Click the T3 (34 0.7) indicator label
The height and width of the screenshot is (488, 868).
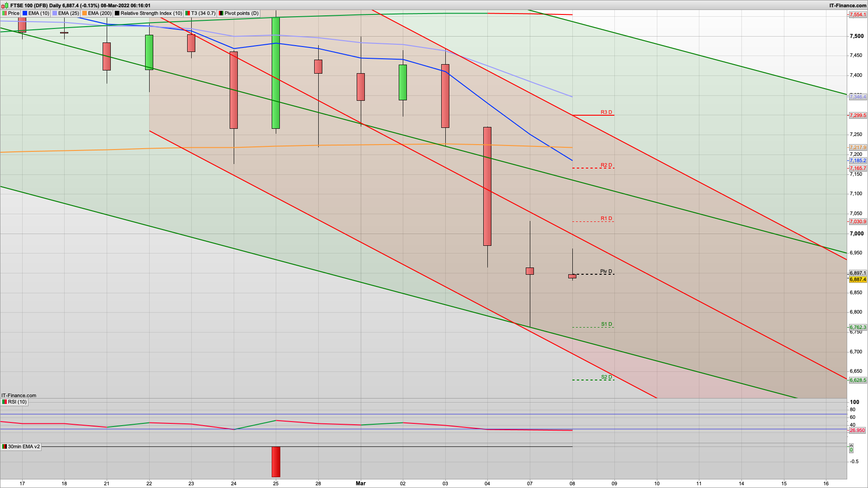(201, 13)
